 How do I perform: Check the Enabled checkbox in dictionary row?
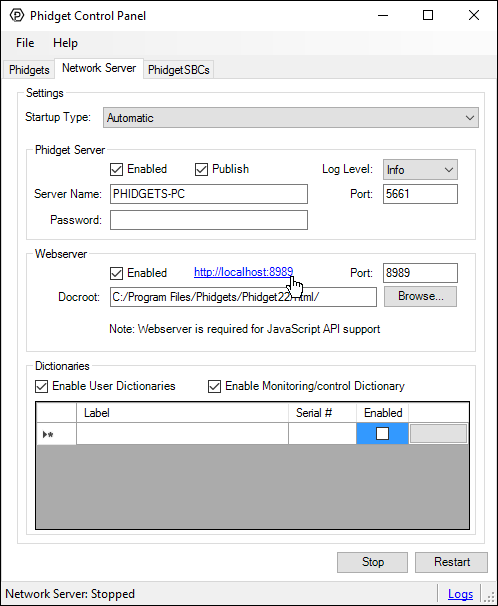click(382, 434)
